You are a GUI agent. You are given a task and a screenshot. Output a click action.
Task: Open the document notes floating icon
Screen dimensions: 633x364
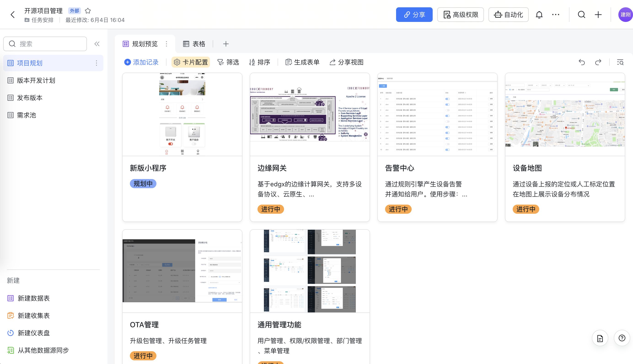(600, 338)
